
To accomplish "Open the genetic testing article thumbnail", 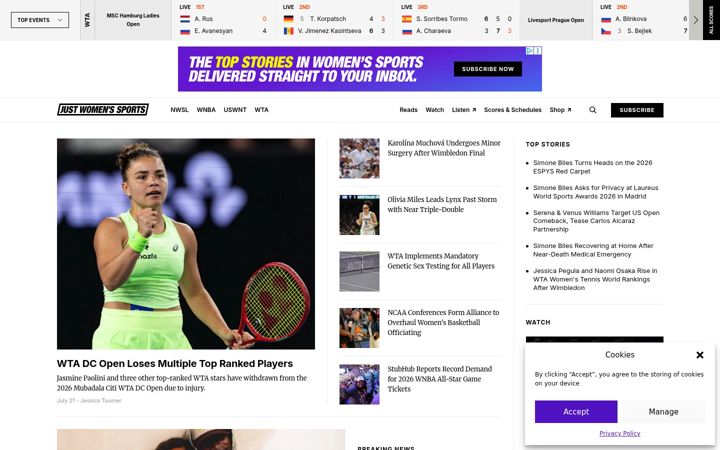I will 360,271.
